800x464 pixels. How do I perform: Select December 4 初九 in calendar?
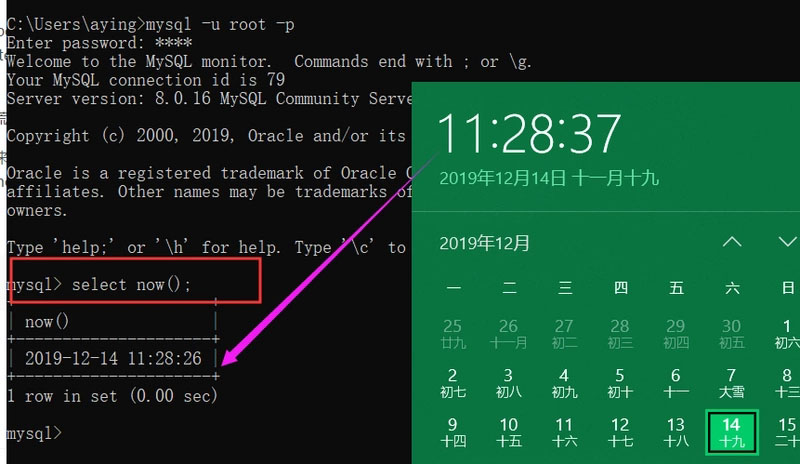tap(564, 383)
